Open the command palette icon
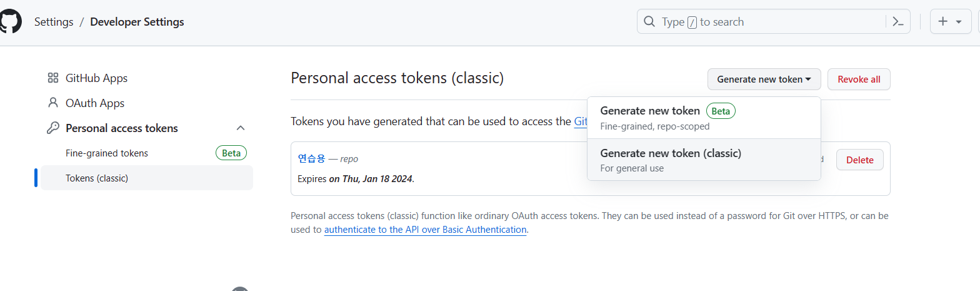This screenshot has height=291, width=980. pos(898,22)
